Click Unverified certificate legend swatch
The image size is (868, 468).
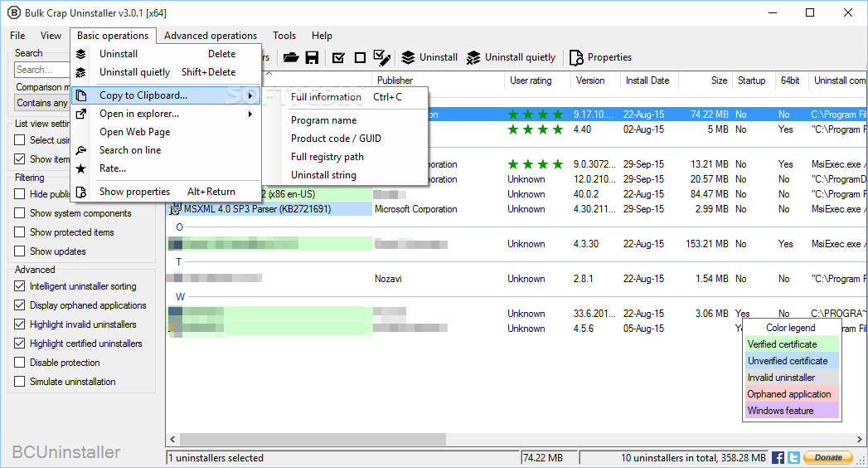[792, 361]
